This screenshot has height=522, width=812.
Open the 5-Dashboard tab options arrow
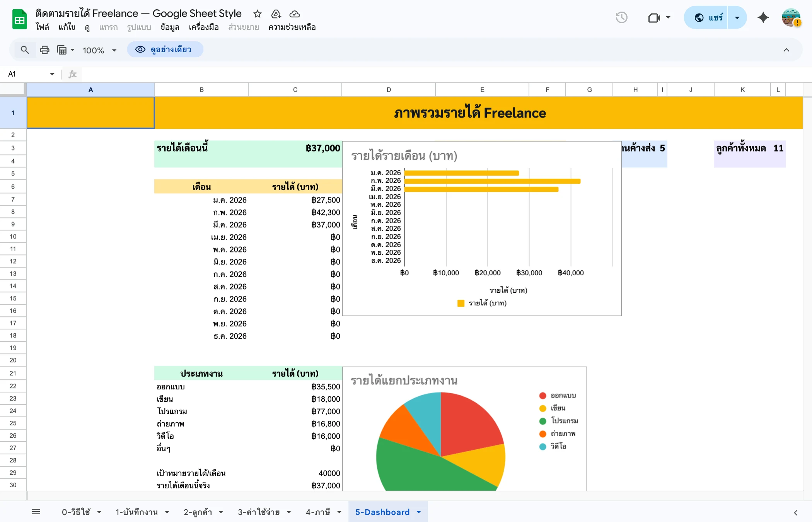pyautogui.click(x=418, y=512)
